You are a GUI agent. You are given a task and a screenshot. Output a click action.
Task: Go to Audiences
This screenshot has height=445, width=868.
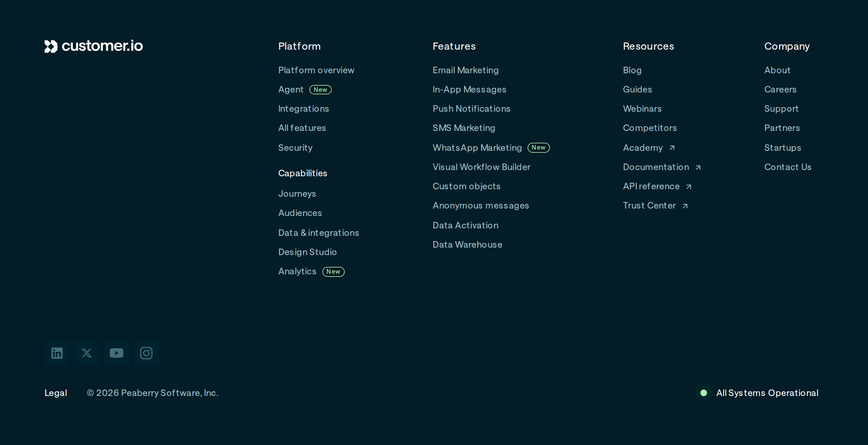click(x=300, y=213)
